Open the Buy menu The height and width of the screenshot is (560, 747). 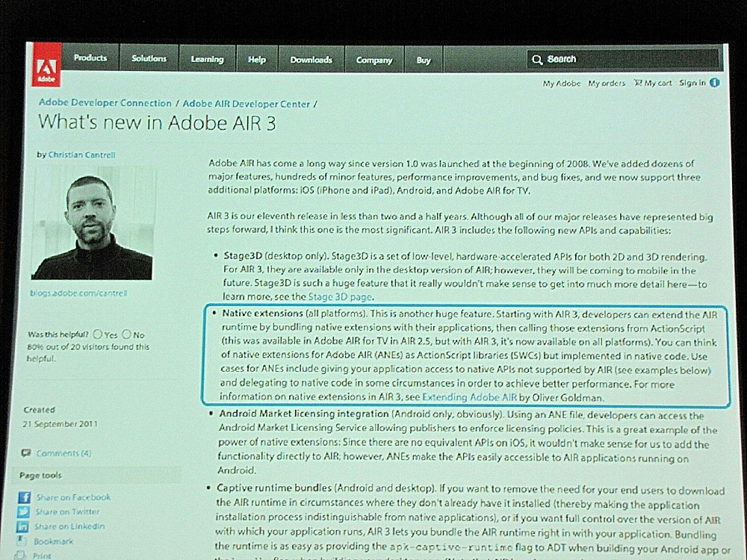tap(424, 60)
